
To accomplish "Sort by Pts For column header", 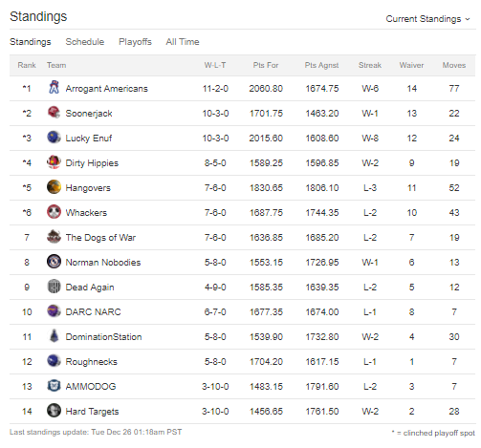I will pyautogui.click(x=266, y=65).
